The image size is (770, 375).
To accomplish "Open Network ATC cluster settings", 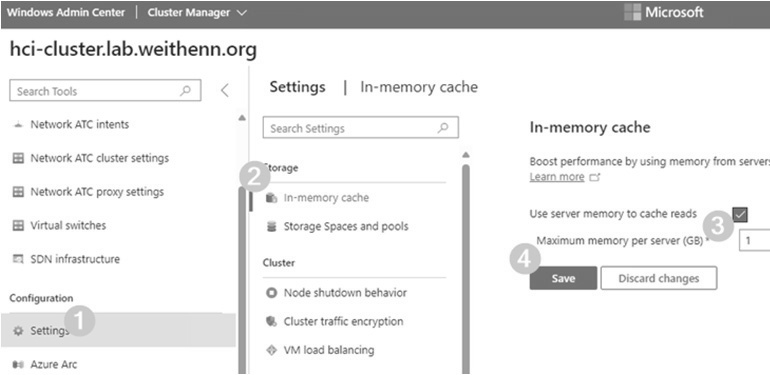I will 100,158.
